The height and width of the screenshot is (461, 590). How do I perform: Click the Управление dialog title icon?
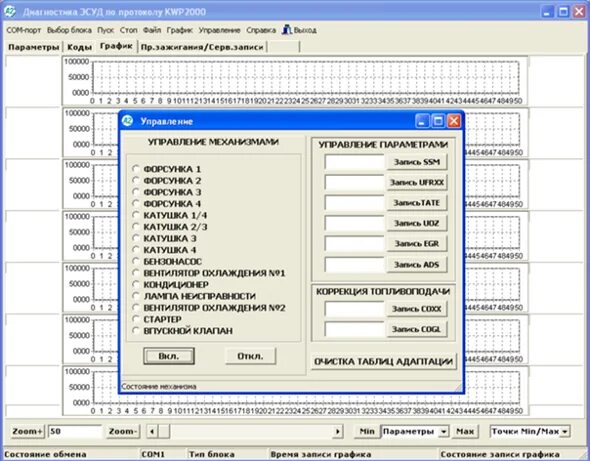pos(128,121)
